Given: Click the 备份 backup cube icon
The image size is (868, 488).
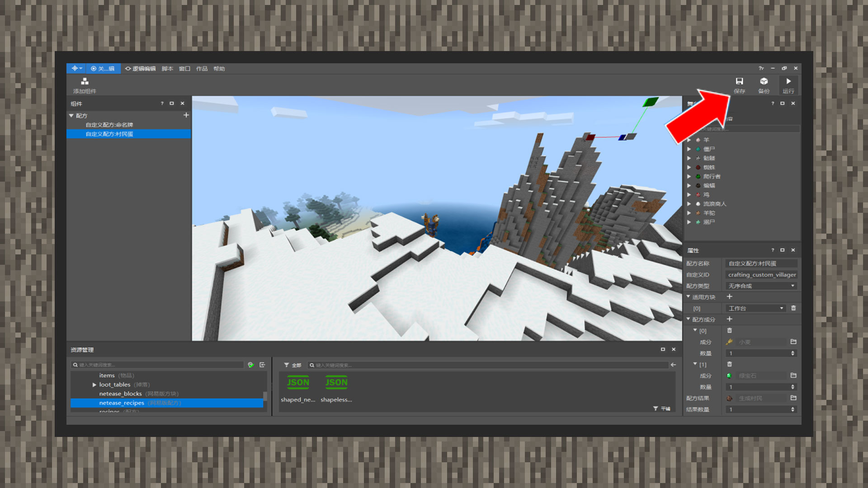Looking at the screenshot, I should pyautogui.click(x=764, y=82).
